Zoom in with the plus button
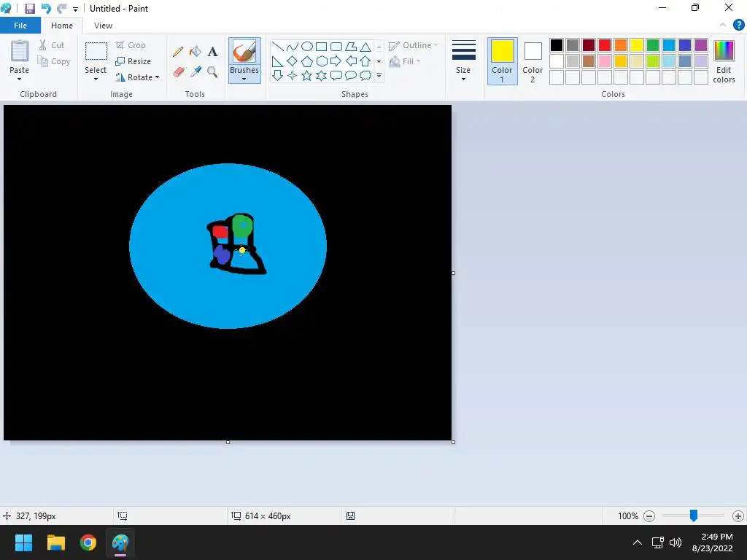 click(x=738, y=516)
